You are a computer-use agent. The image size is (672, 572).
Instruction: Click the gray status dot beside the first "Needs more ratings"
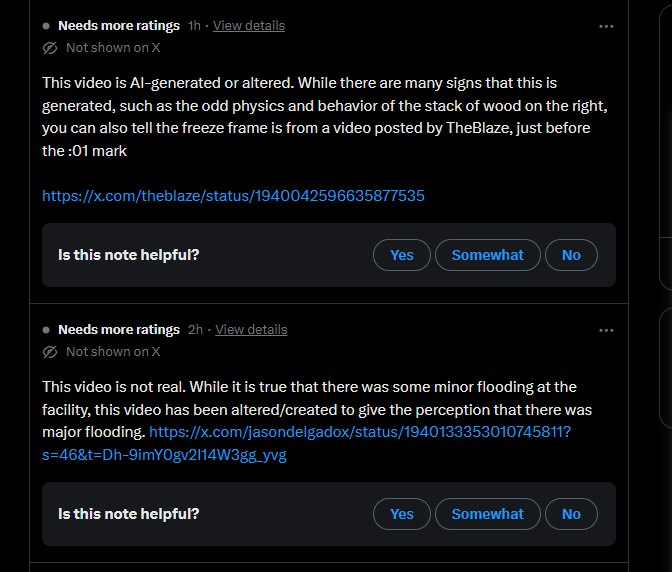46,26
